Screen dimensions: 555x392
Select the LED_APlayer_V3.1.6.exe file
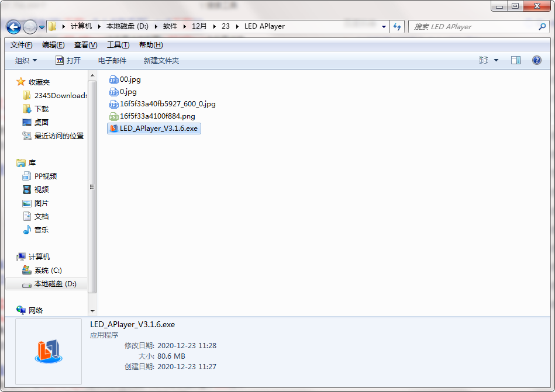point(158,129)
